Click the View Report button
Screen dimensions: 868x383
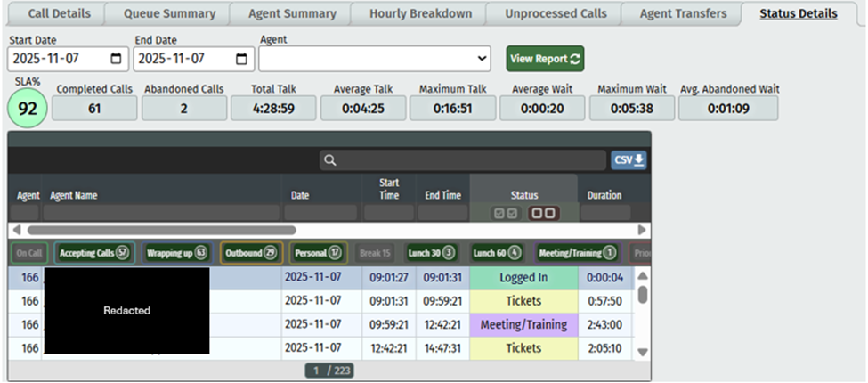click(545, 59)
